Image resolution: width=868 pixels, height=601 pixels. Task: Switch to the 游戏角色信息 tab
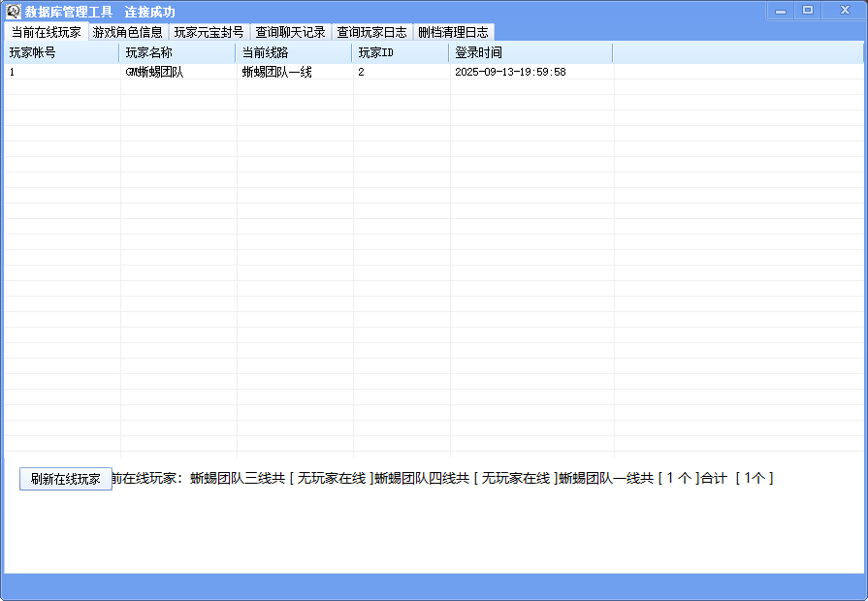click(x=127, y=32)
